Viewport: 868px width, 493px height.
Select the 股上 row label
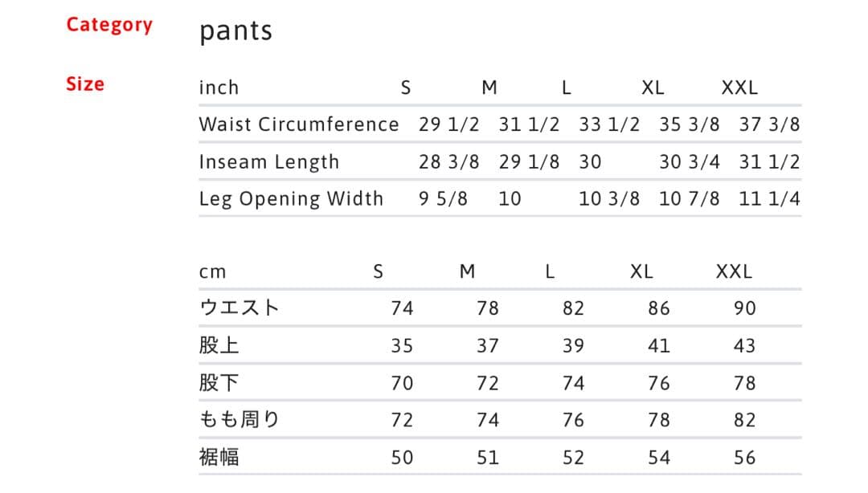[219, 346]
